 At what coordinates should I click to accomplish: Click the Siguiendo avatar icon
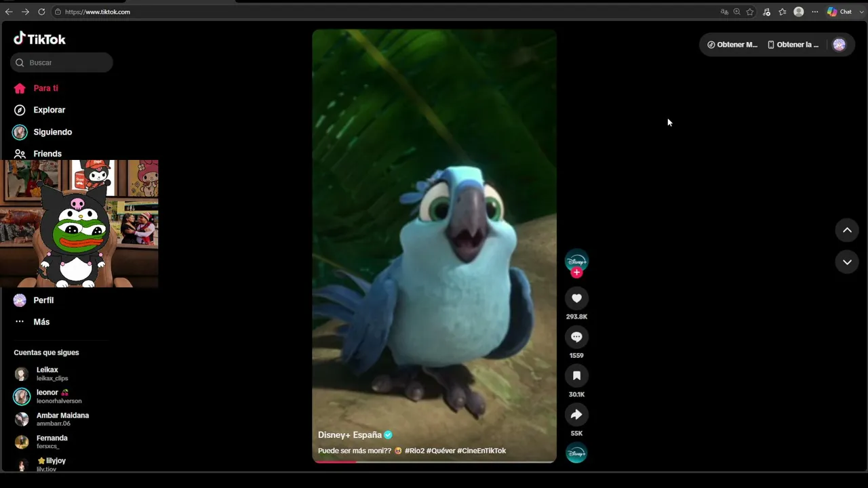click(20, 132)
